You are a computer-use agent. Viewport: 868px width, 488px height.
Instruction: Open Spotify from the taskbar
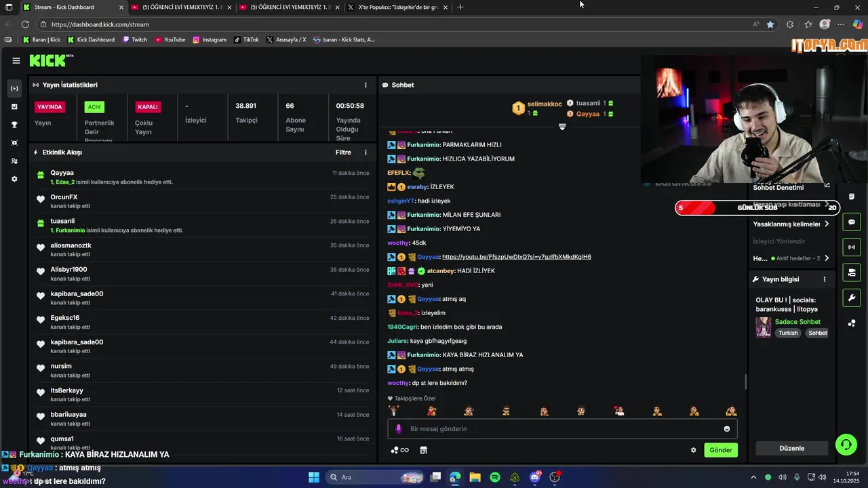pyautogui.click(x=495, y=477)
